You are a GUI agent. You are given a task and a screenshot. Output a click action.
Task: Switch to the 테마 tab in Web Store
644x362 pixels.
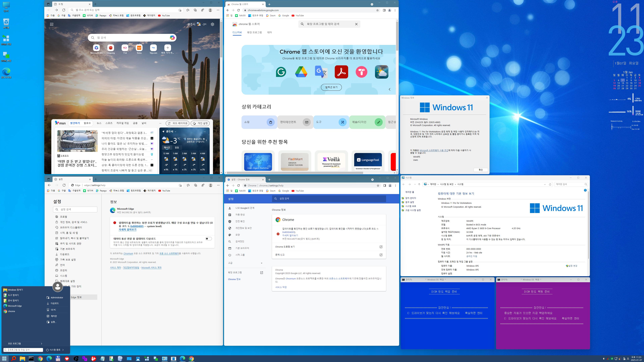(270, 33)
